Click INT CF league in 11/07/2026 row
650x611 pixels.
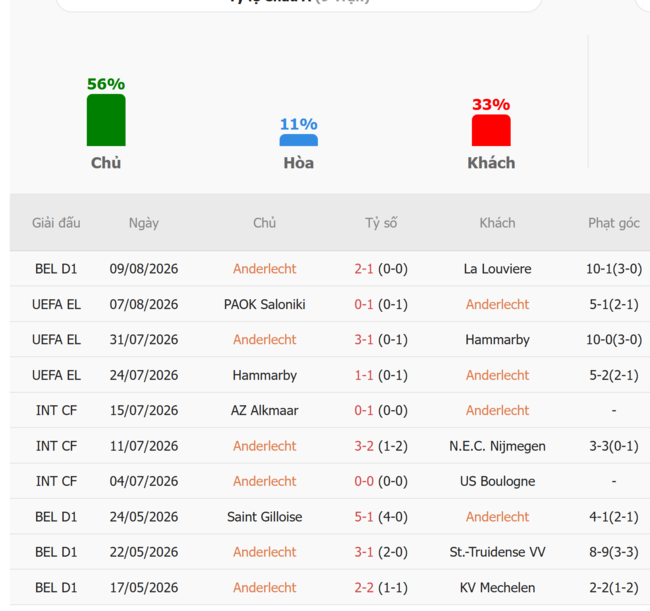(x=56, y=446)
